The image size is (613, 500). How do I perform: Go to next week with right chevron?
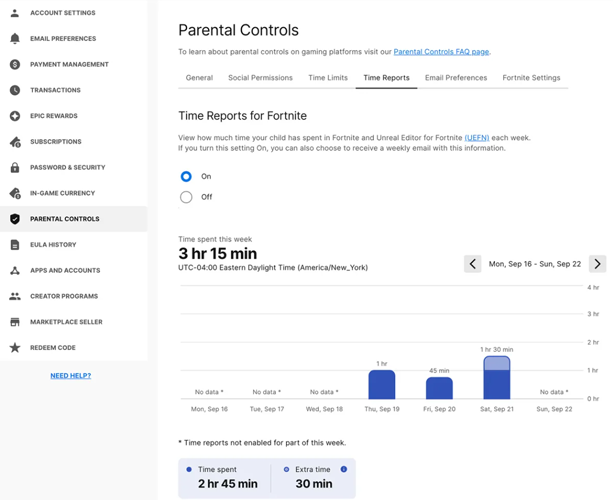[x=597, y=264]
